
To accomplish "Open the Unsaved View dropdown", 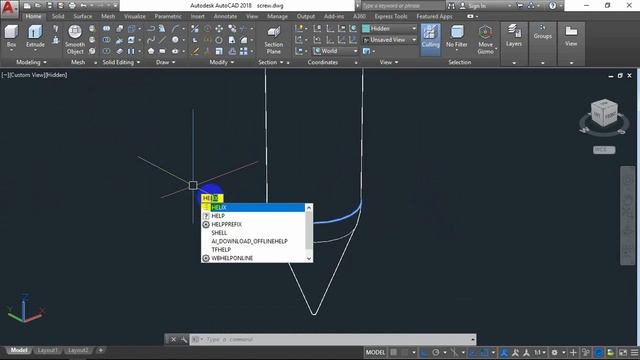I will tap(389, 40).
